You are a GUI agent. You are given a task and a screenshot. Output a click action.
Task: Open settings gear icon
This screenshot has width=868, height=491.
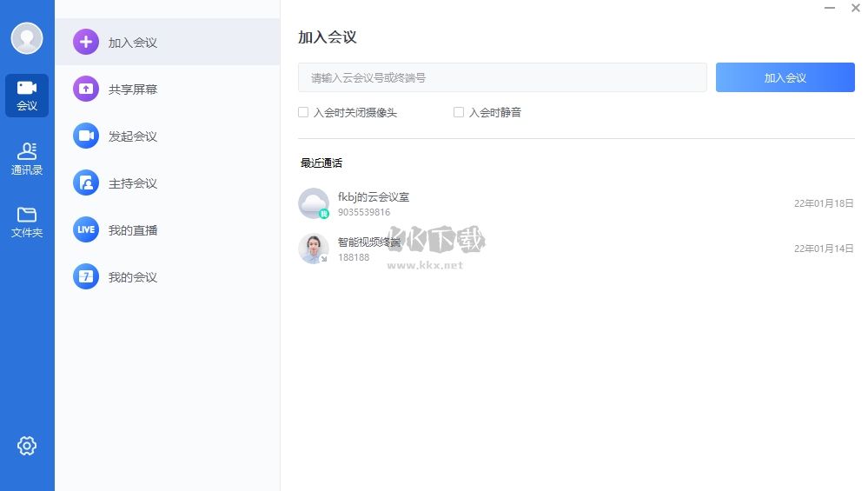[x=27, y=446]
